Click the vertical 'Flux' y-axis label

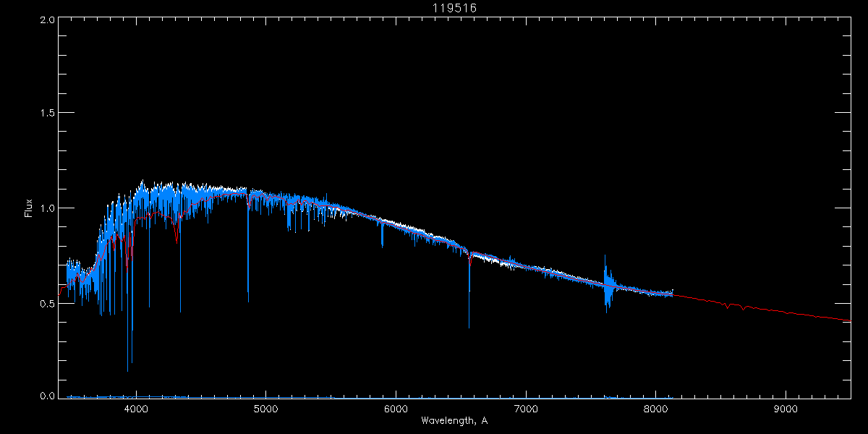pyautogui.click(x=30, y=208)
